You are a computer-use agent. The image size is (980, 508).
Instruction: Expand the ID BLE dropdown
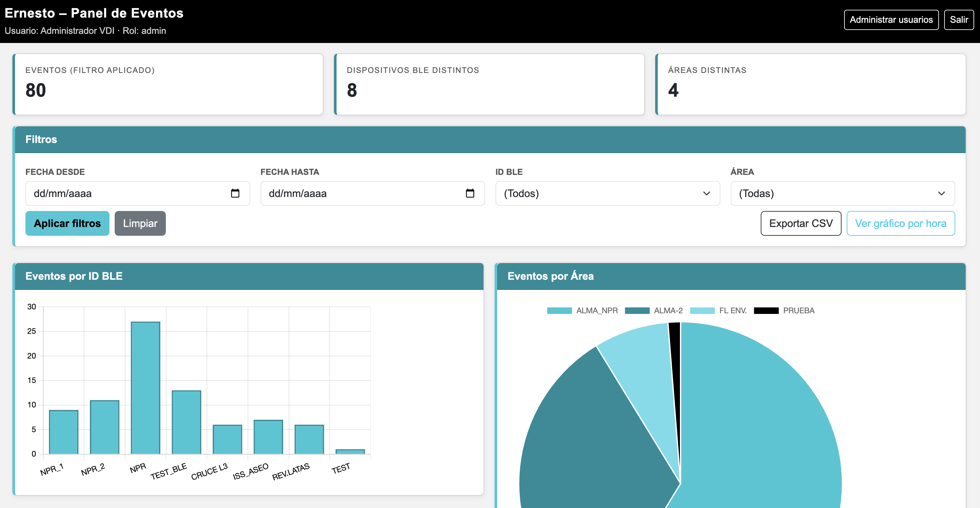pyautogui.click(x=608, y=193)
